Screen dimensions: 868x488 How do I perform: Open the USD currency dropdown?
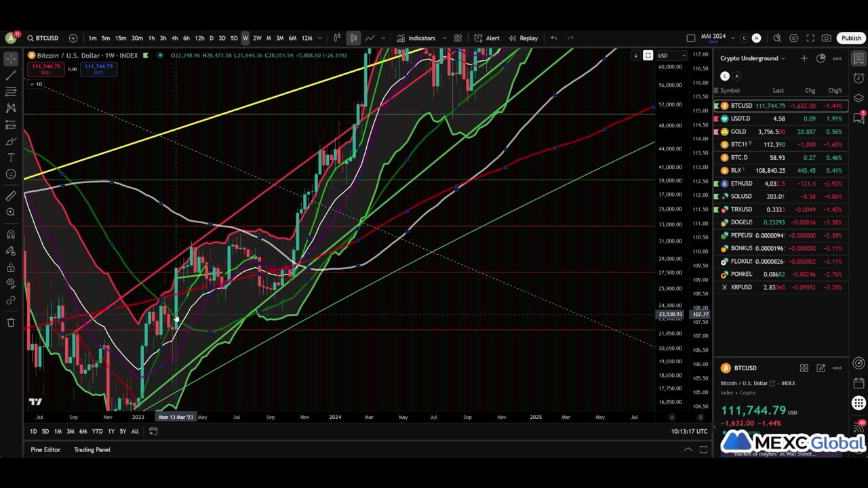click(671, 56)
